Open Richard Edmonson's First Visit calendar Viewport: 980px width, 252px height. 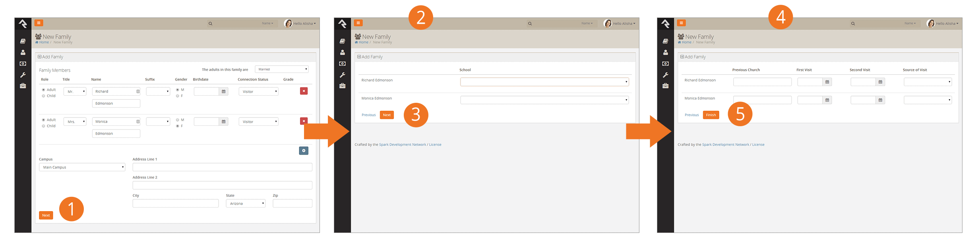pyautogui.click(x=827, y=82)
